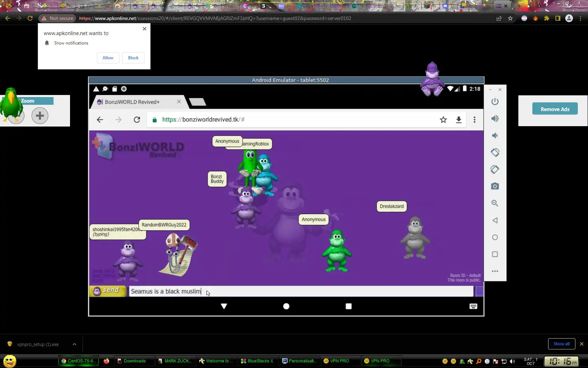
Task: Tap the emulator sidebar overview square
Action: coord(495,254)
